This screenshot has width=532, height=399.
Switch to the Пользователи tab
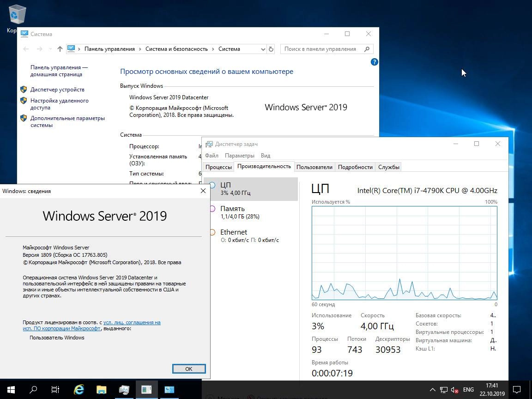(314, 167)
